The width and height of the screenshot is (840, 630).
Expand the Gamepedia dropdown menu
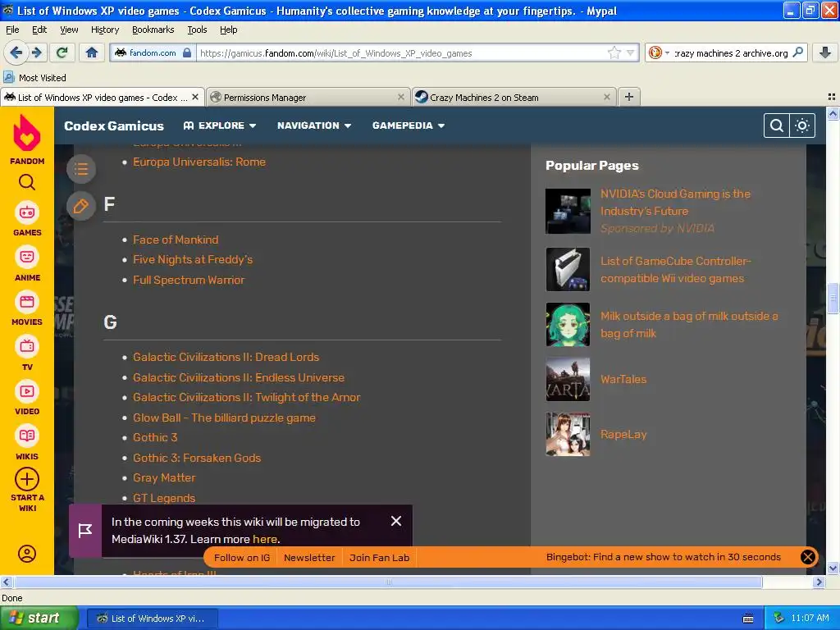click(409, 126)
